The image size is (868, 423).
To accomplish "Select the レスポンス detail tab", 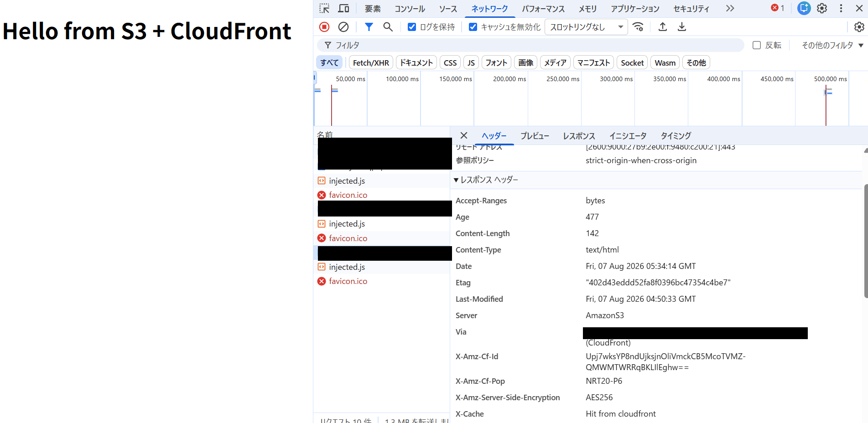I will click(x=579, y=136).
